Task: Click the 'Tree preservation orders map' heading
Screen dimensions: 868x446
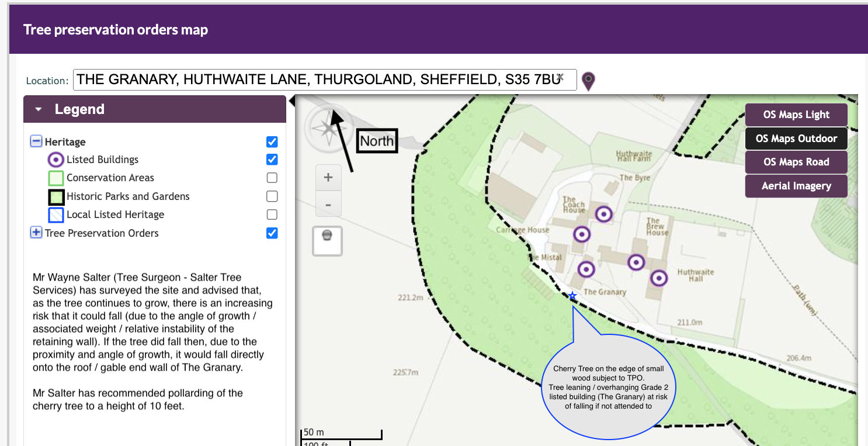Action: tap(116, 30)
